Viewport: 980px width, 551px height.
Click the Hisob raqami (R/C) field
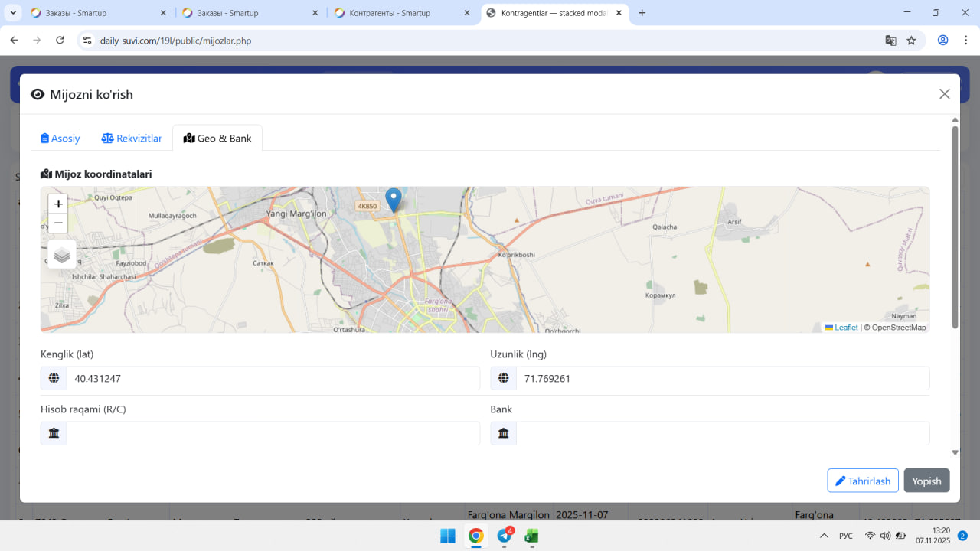click(272, 433)
